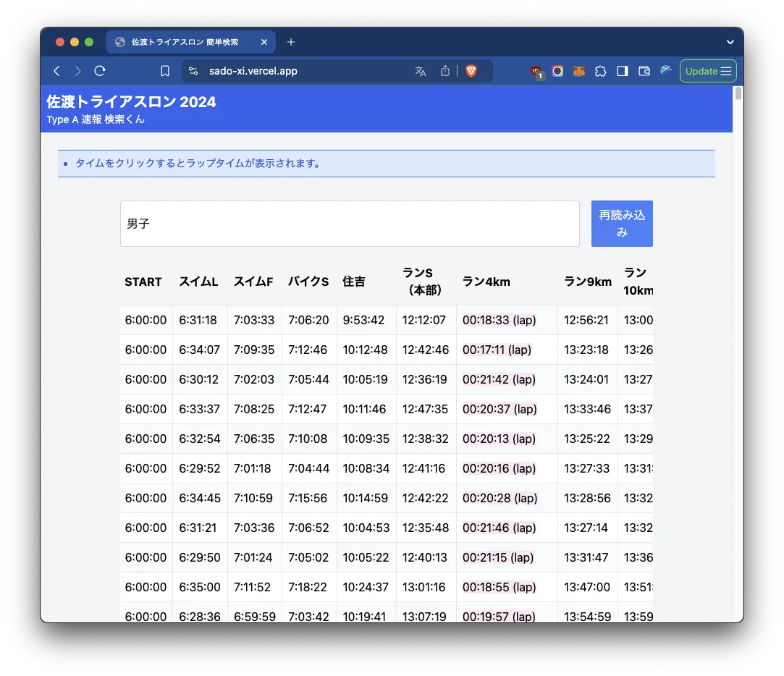Show lap details for 00:18:33 (lap)
The height and width of the screenshot is (676, 784).
(x=499, y=320)
